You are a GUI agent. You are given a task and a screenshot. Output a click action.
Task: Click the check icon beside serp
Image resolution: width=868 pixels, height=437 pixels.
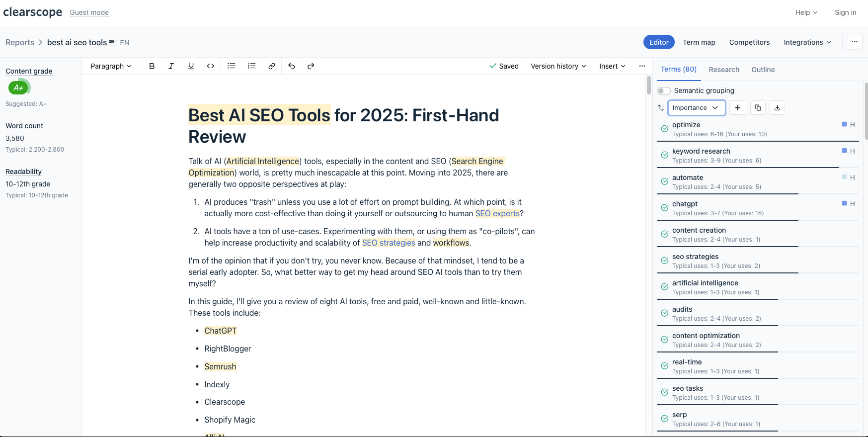click(x=665, y=419)
